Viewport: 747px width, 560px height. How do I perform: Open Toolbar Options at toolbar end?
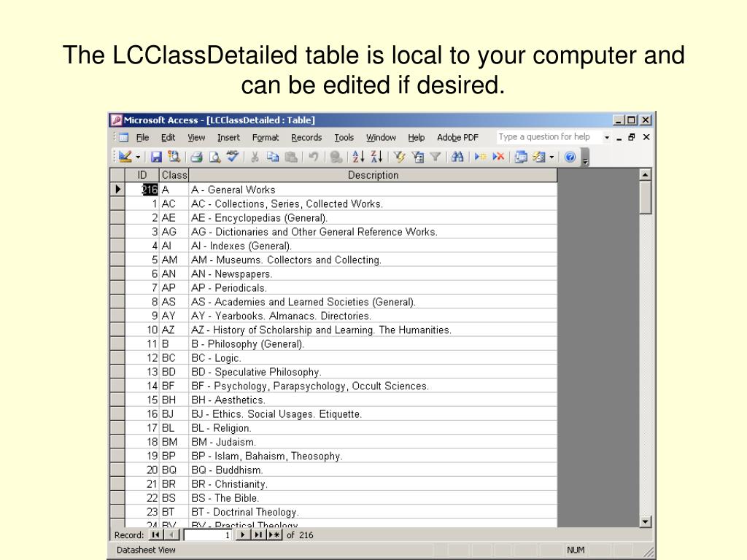586,157
